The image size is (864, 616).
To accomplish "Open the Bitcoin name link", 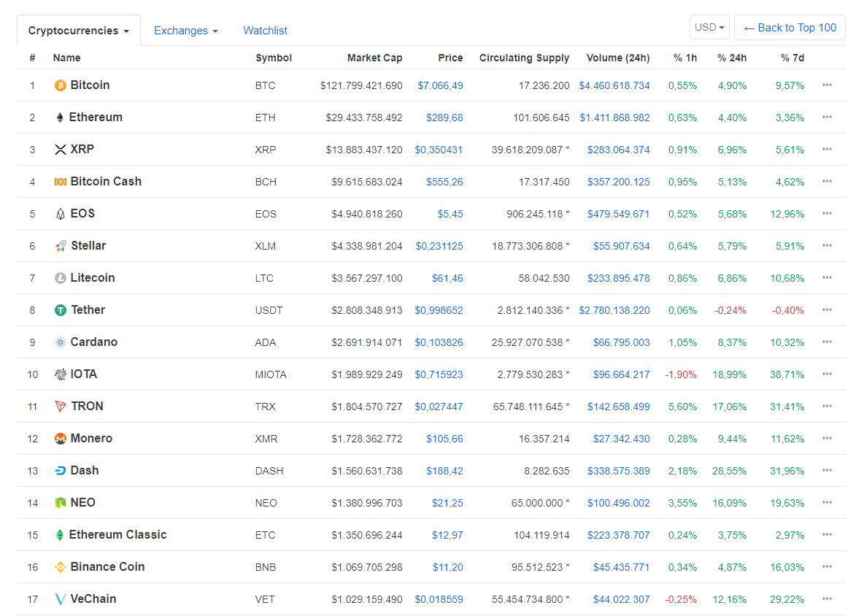I will (90, 85).
